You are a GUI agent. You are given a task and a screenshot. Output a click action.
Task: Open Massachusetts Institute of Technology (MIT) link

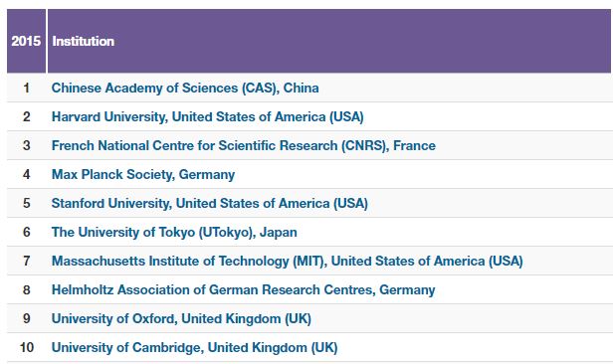tap(287, 261)
